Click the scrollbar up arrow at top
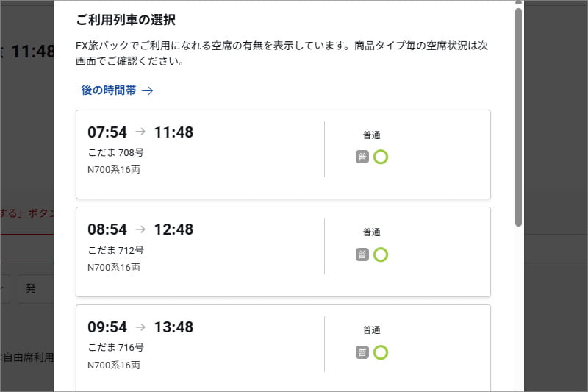This screenshot has width=588, height=392. (x=518, y=2)
